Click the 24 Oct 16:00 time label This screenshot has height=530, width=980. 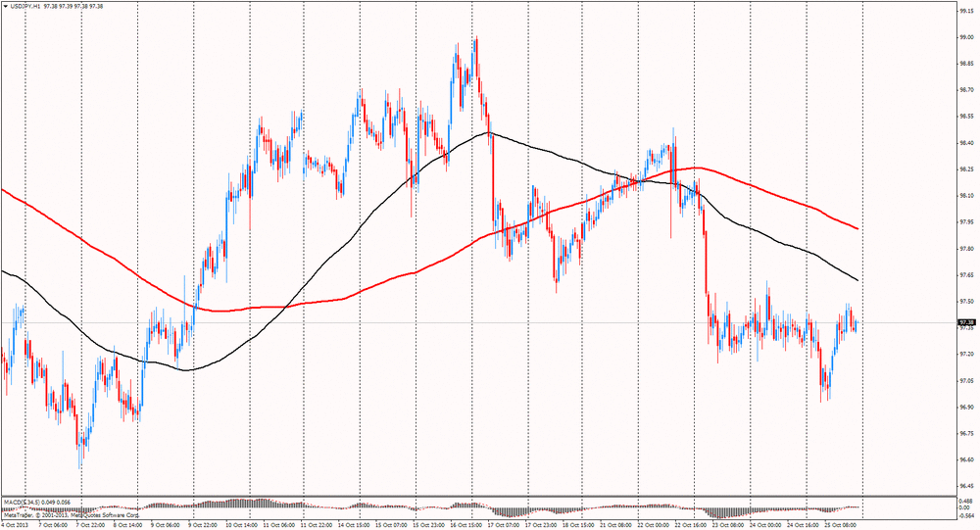[x=804, y=526]
